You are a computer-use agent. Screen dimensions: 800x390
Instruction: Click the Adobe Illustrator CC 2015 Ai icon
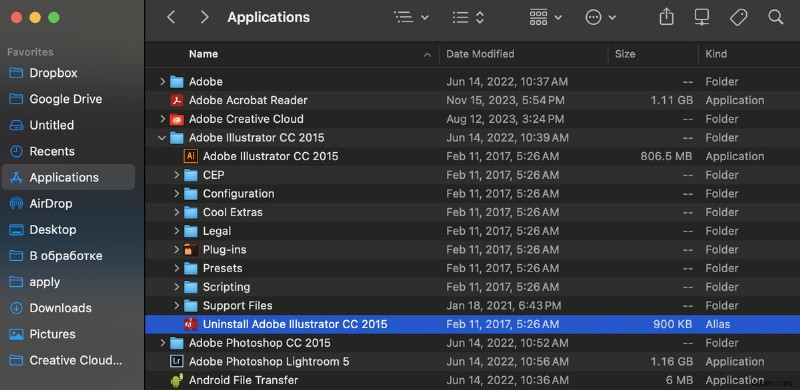pyautogui.click(x=190, y=156)
